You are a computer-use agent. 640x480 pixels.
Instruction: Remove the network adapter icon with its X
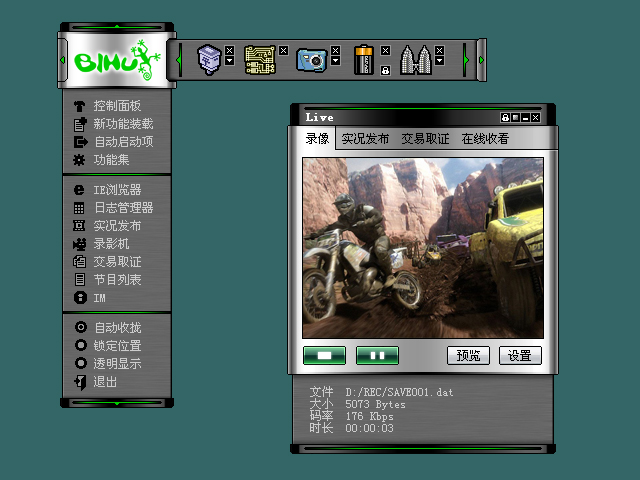229,50
